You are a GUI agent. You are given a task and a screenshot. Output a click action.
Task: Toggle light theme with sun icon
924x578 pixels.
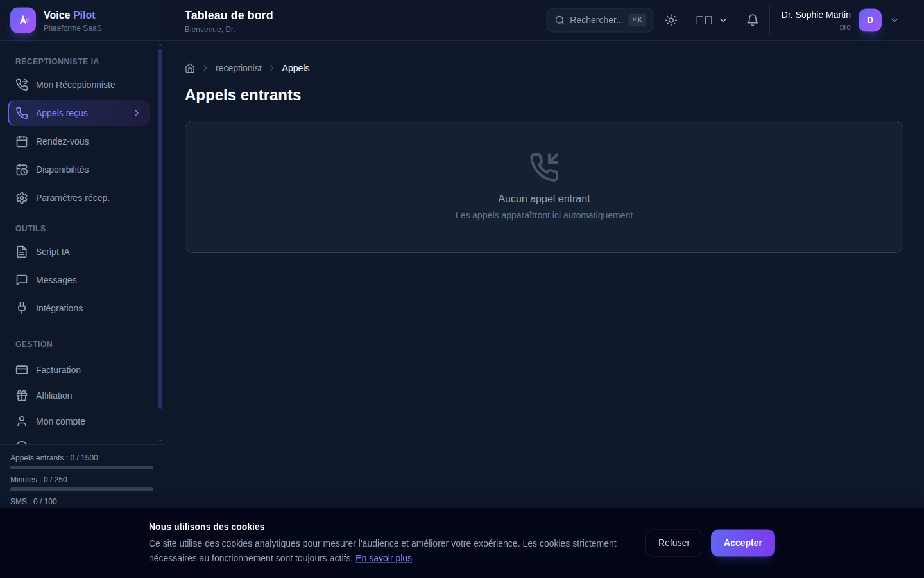(x=671, y=20)
